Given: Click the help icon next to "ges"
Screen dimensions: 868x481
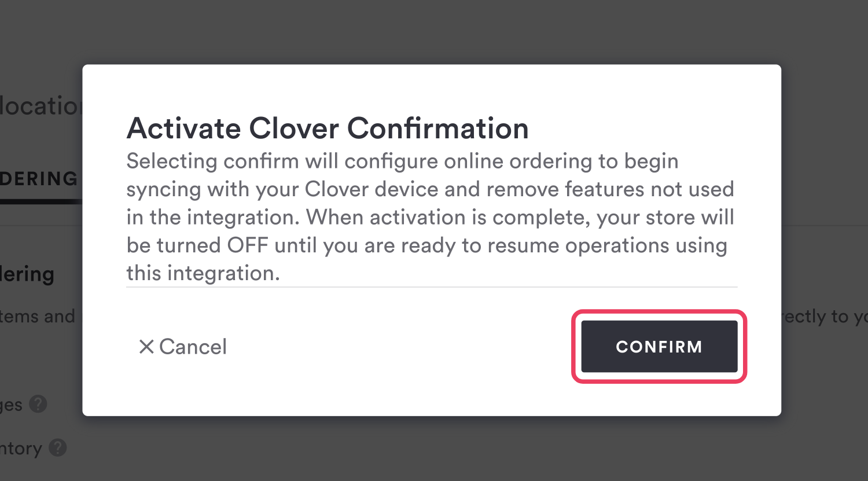Looking at the screenshot, I should (38, 404).
